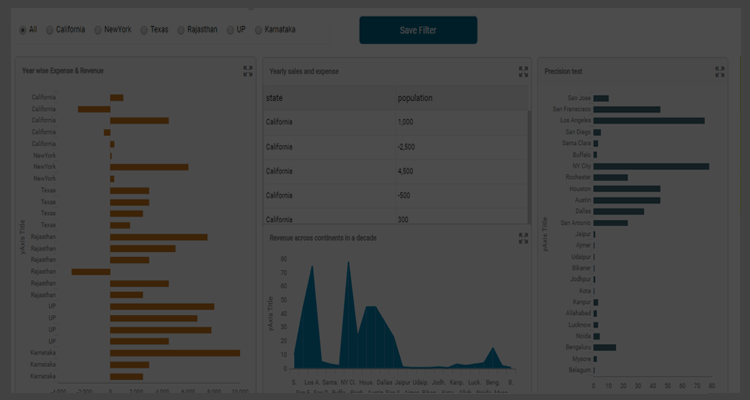Click the population column header
The width and height of the screenshot is (750, 400).
point(415,98)
